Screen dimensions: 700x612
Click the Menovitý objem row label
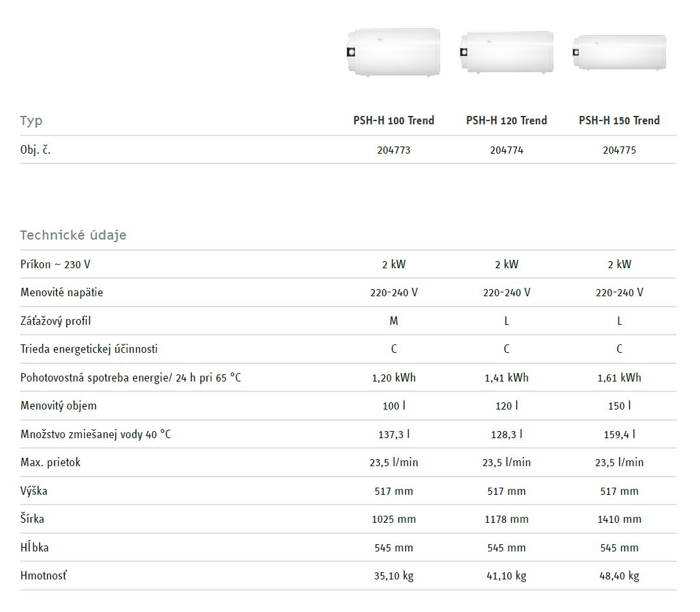pos(58,406)
